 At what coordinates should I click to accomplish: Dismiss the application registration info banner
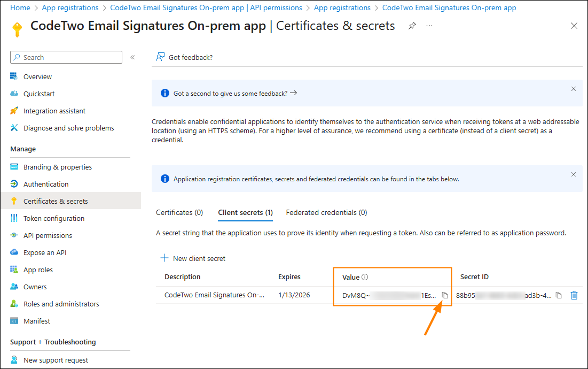tap(574, 174)
